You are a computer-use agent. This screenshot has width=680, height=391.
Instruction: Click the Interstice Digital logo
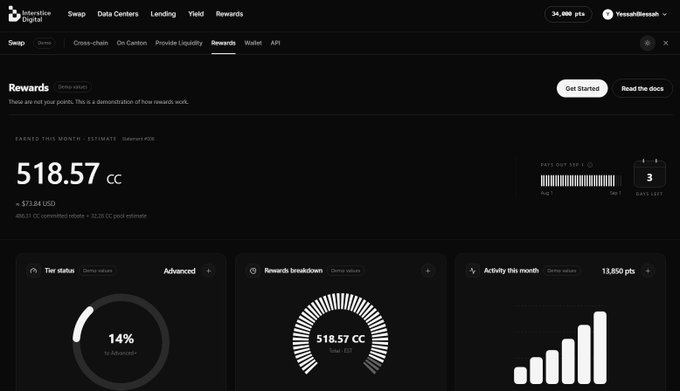29,14
